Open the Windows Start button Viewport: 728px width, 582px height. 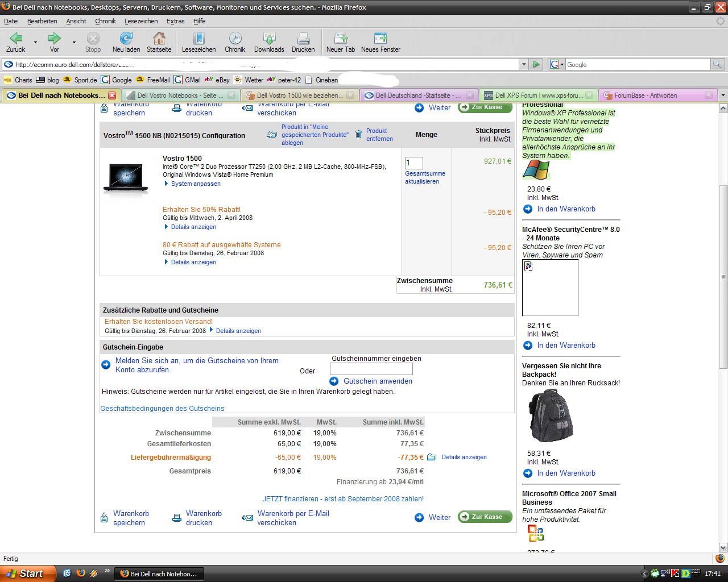coord(28,573)
